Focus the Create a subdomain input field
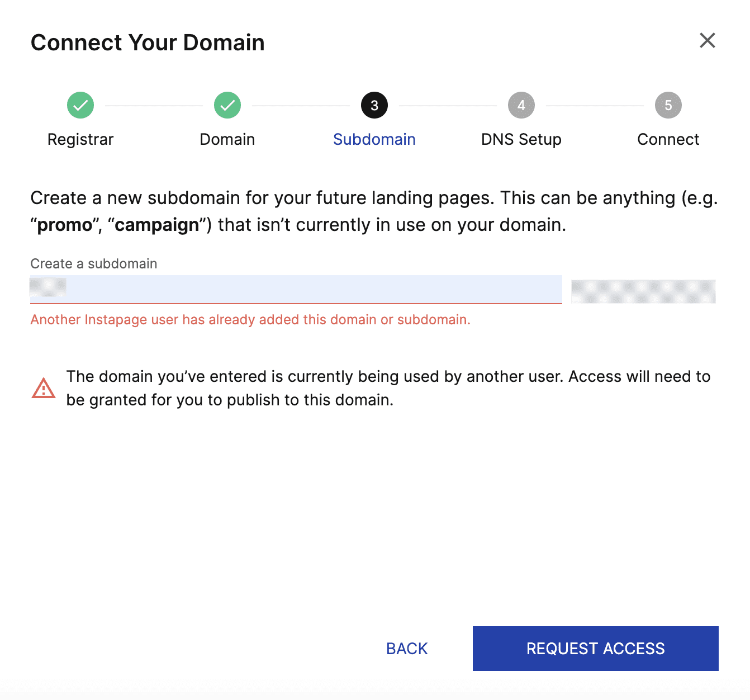750x700 pixels. coord(313,289)
